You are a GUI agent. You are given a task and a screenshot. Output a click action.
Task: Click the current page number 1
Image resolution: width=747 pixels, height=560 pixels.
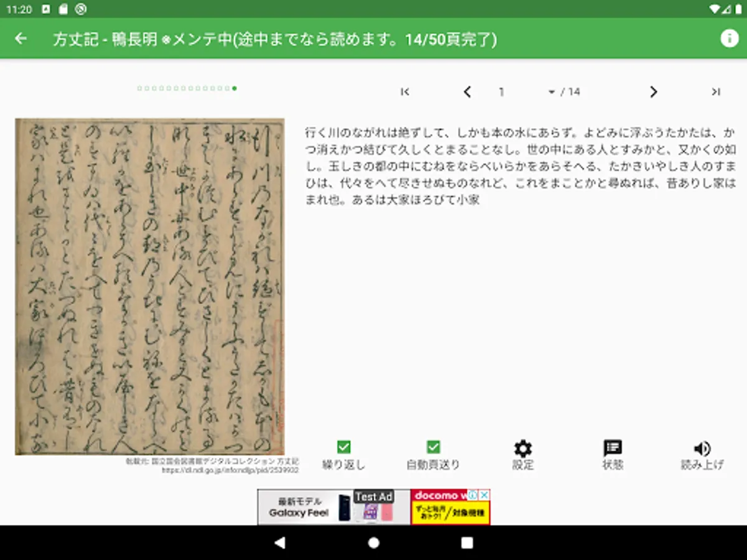[x=501, y=92]
